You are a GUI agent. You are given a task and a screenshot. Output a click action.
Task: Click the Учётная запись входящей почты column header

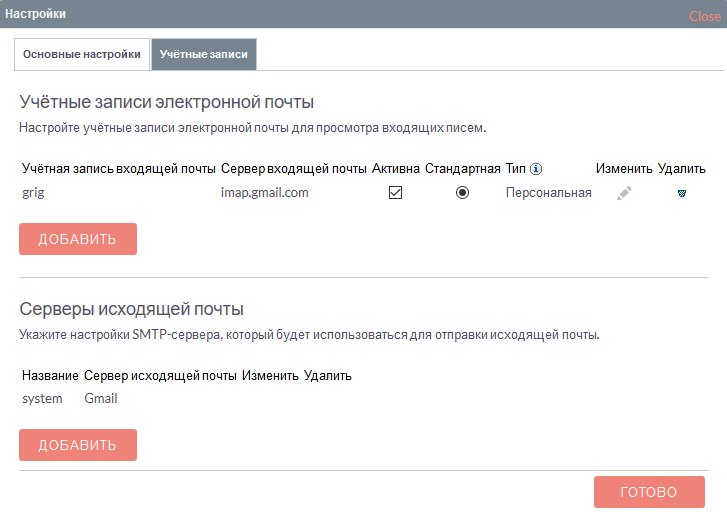(119, 169)
